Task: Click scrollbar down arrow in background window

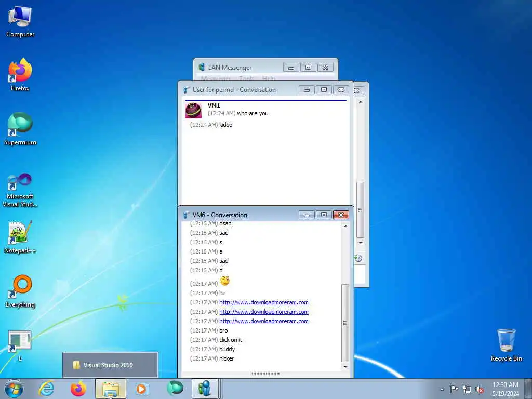Action: [x=361, y=243]
